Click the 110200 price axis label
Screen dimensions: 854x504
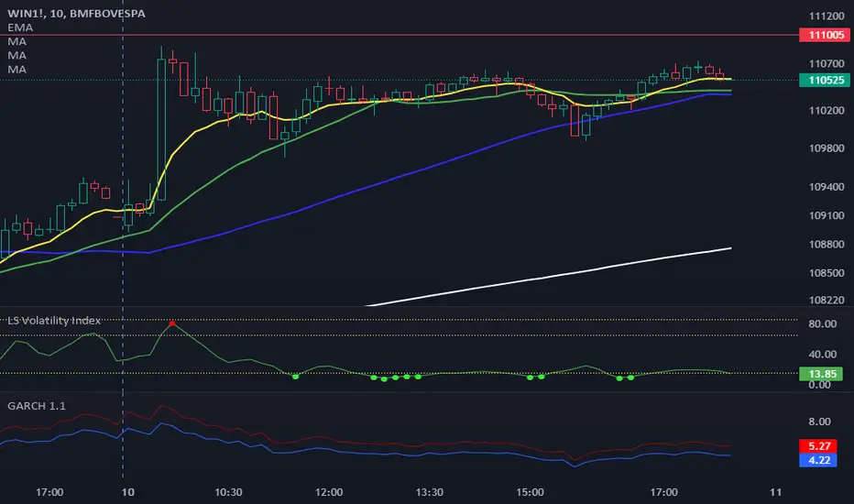click(826, 111)
